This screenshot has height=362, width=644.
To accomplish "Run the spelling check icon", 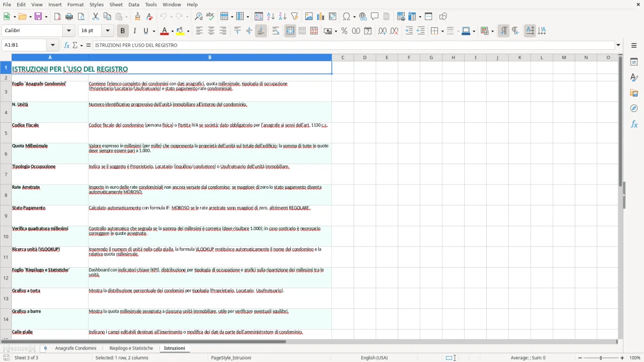I will point(210,17).
